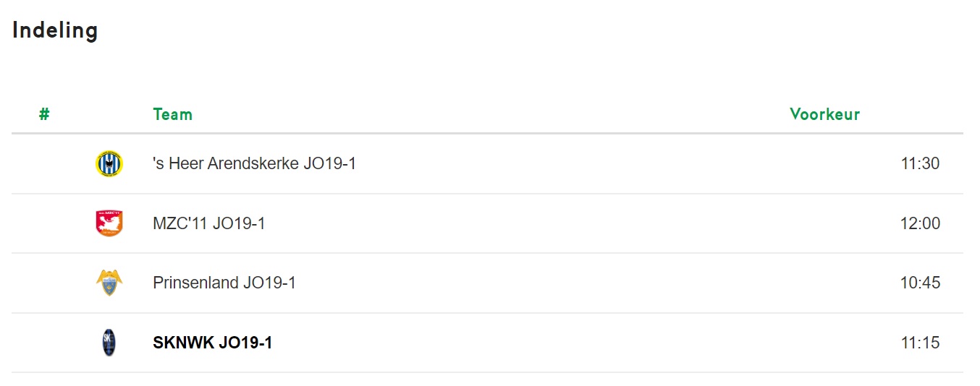Click the Indeling heading
The width and height of the screenshot is (980, 386).
tap(55, 30)
